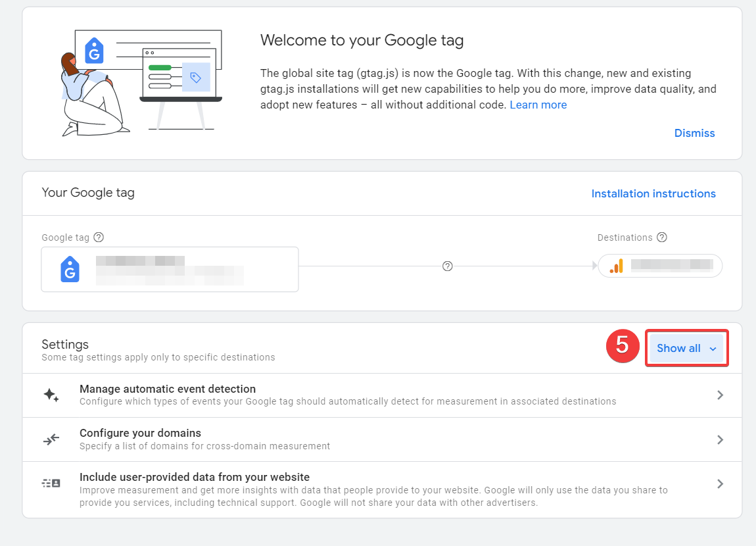Click the Manage automatic event detection title

168,389
